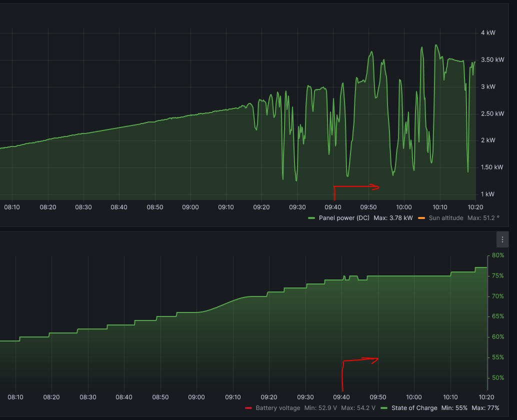Toggle the Panel power (DC) series
Screen dimensions: 517x420
click(x=344, y=218)
